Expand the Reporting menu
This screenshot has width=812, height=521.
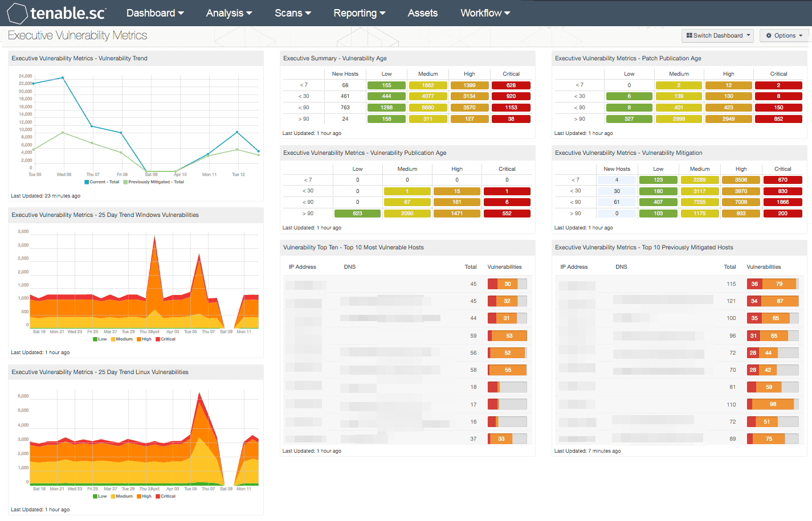[x=360, y=13]
